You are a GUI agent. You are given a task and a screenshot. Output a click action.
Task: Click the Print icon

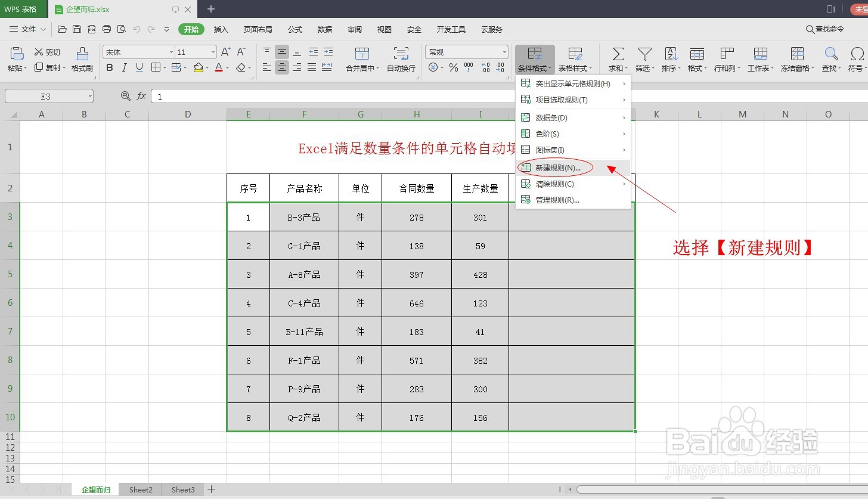click(x=107, y=29)
